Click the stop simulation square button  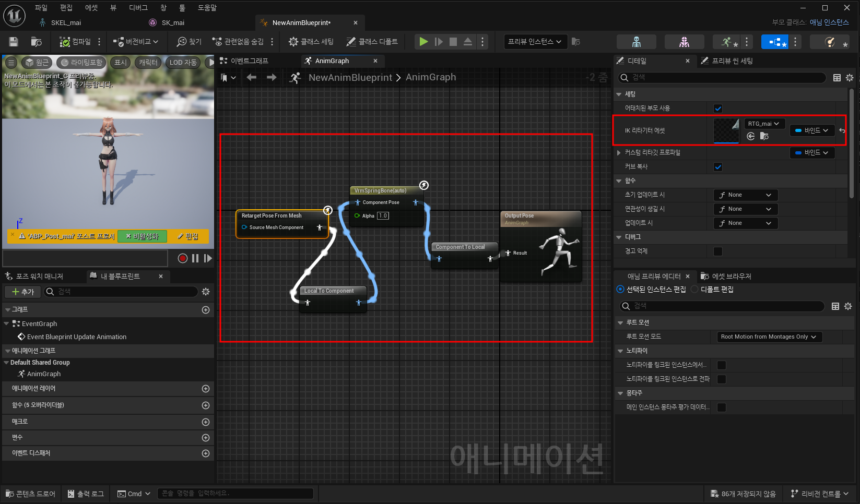453,42
